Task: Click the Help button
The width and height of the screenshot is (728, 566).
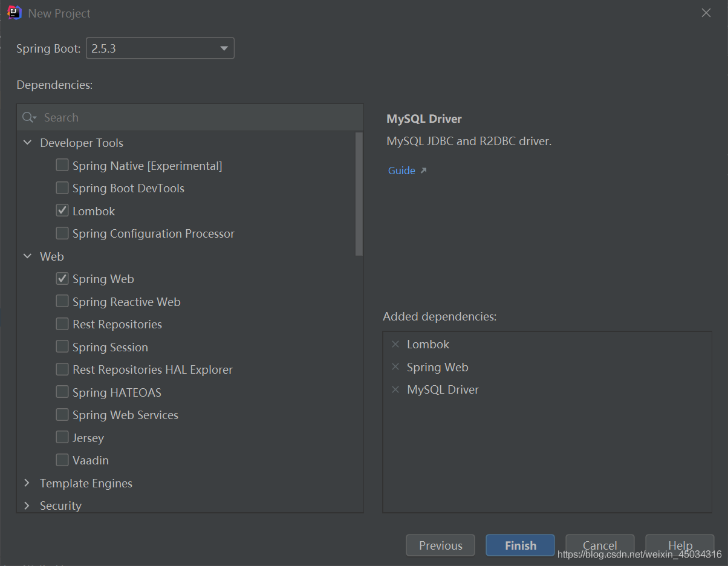Action: (x=680, y=545)
